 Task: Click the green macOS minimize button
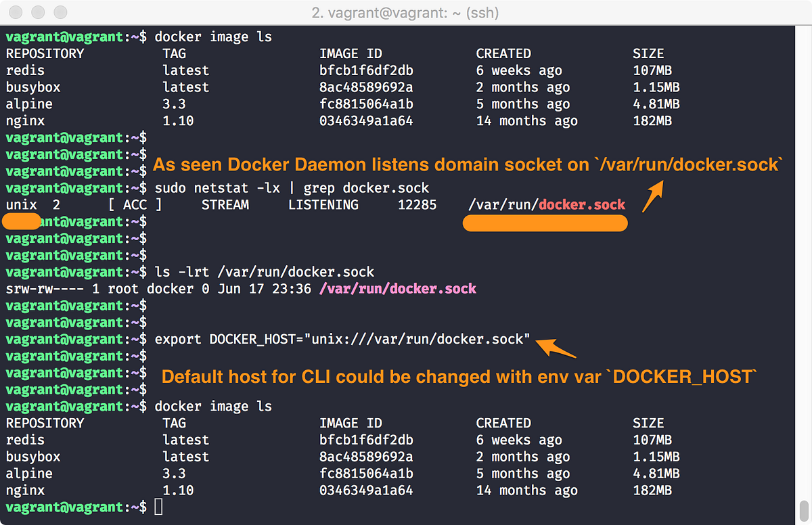[60, 12]
